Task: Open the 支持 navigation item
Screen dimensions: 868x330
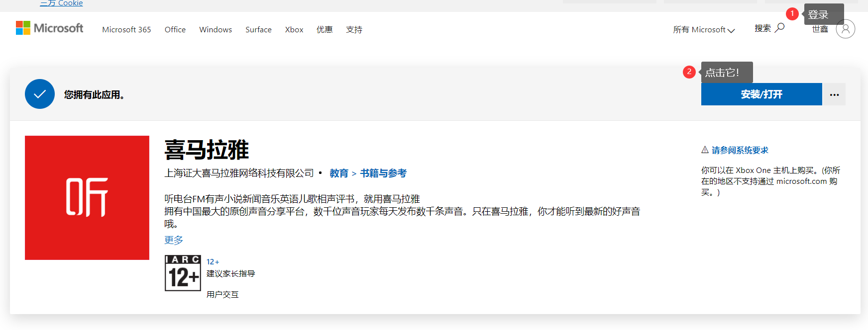Action: coord(354,30)
